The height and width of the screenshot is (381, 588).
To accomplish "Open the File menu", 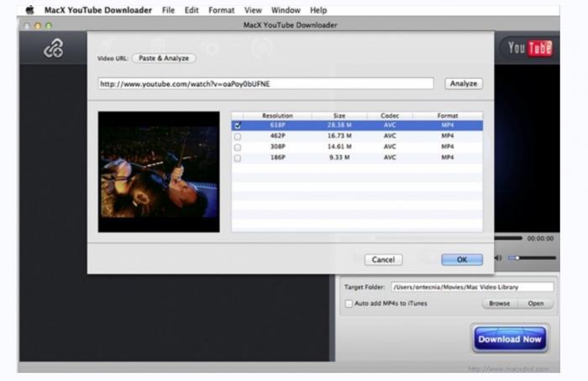I will (x=168, y=10).
